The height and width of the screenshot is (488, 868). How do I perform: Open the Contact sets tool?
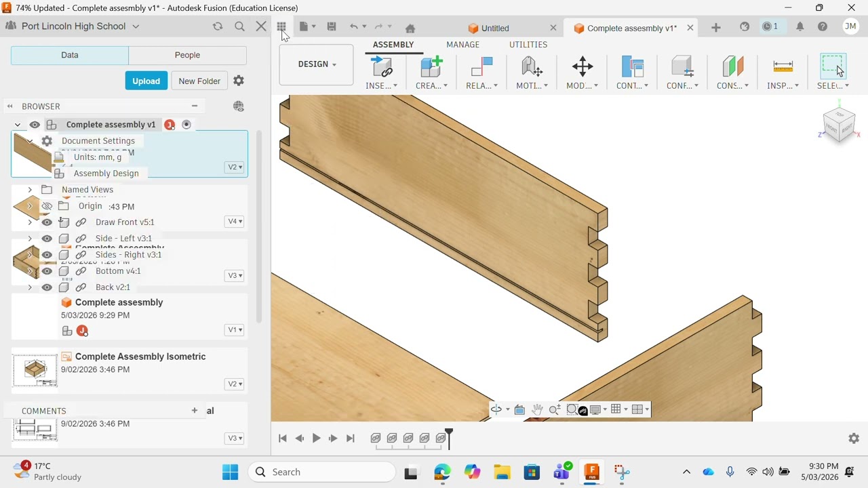tap(632, 67)
